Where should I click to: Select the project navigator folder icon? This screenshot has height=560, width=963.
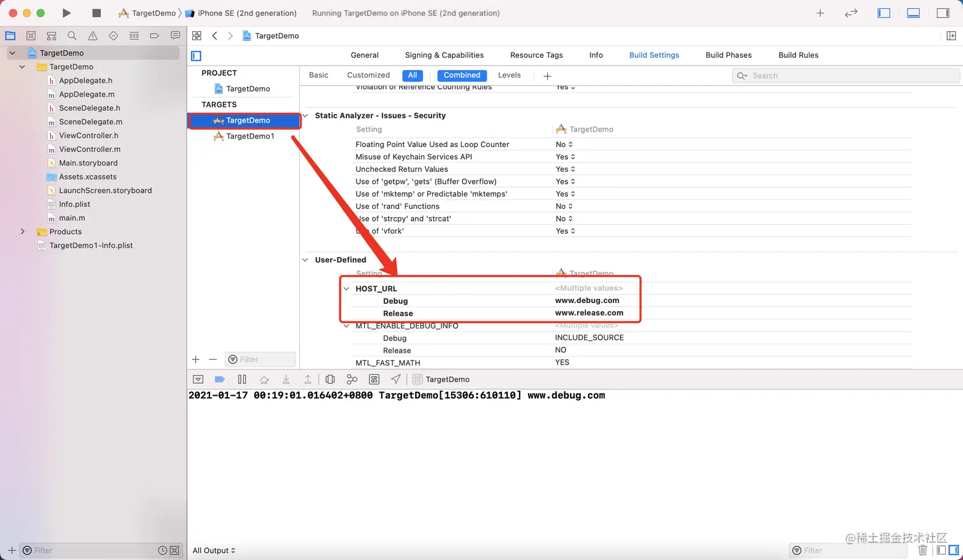tap(10, 36)
